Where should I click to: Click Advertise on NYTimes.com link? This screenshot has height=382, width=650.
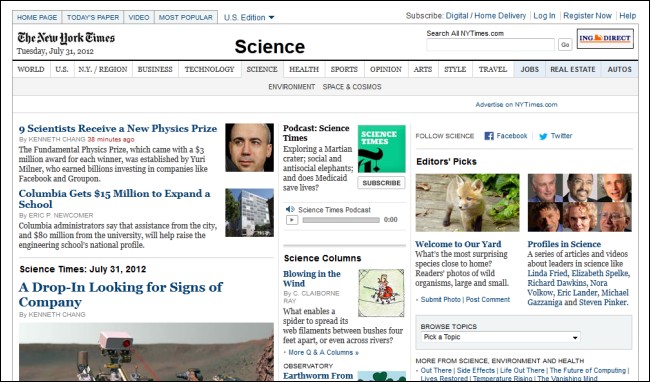[516, 104]
